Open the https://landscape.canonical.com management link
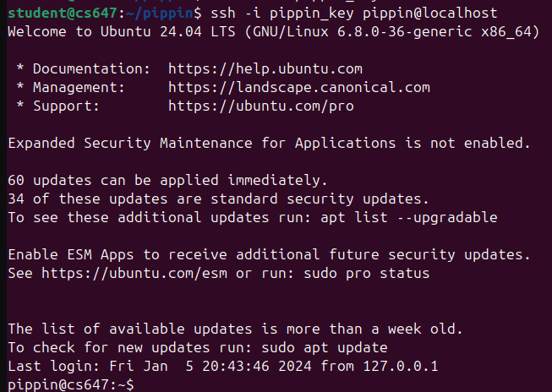The height and width of the screenshot is (392, 552). coord(298,87)
